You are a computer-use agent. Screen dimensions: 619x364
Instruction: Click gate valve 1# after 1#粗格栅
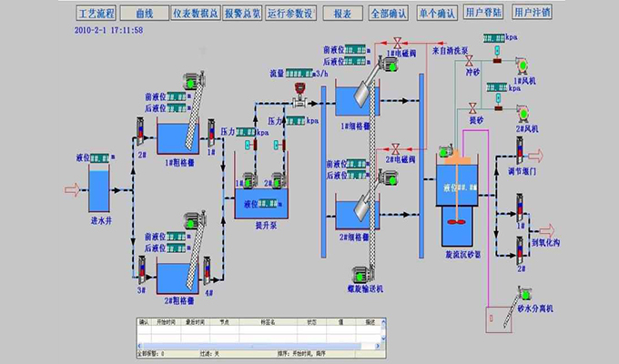click(211, 133)
